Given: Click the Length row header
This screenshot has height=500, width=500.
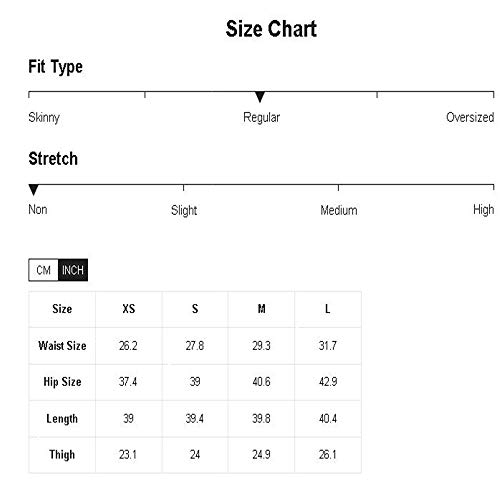Looking at the screenshot, I should (x=62, y=419).
